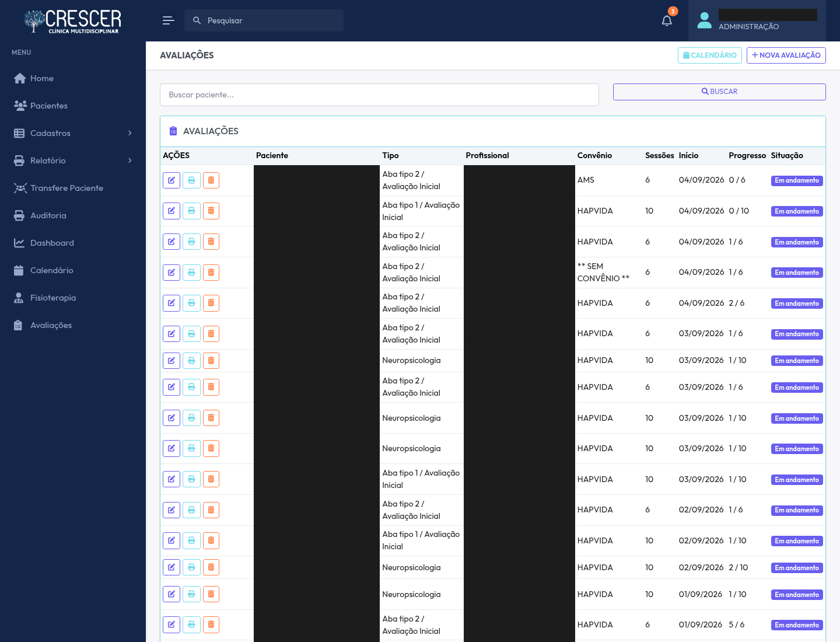Click the progress value 0 / 10
The width and height of the screenshot is (840, 642).
(x=739, y=211)
